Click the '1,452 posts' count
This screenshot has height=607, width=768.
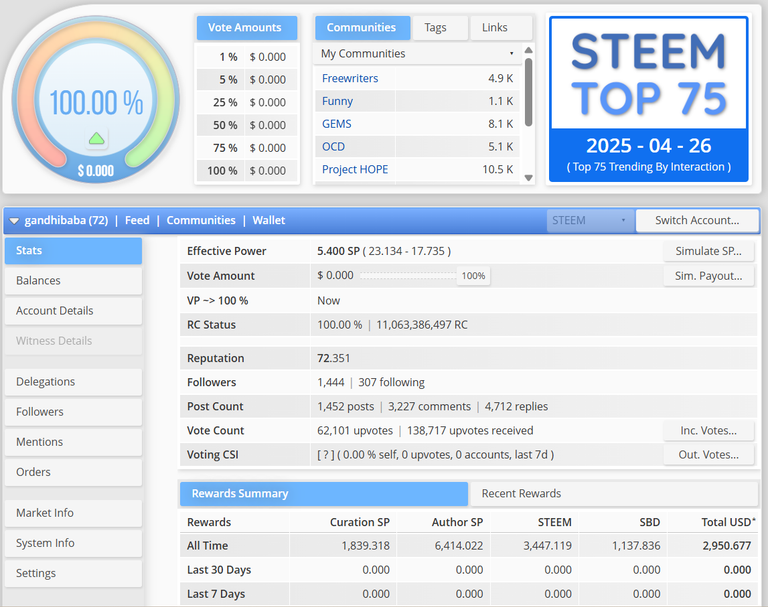click(345, 407)
